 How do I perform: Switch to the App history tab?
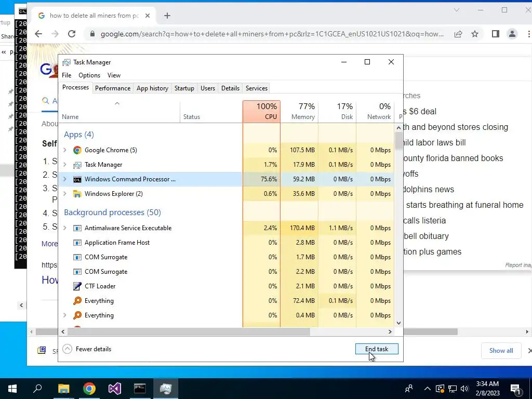pyautogui.click(x=152, y=88)
